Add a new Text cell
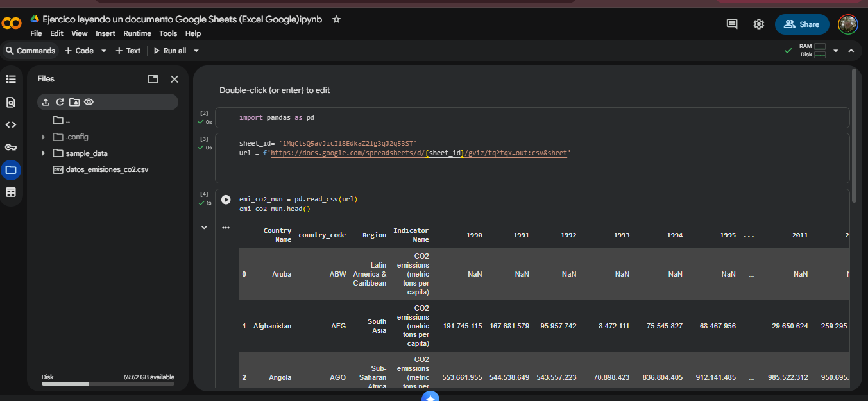 tap(128, 51)
